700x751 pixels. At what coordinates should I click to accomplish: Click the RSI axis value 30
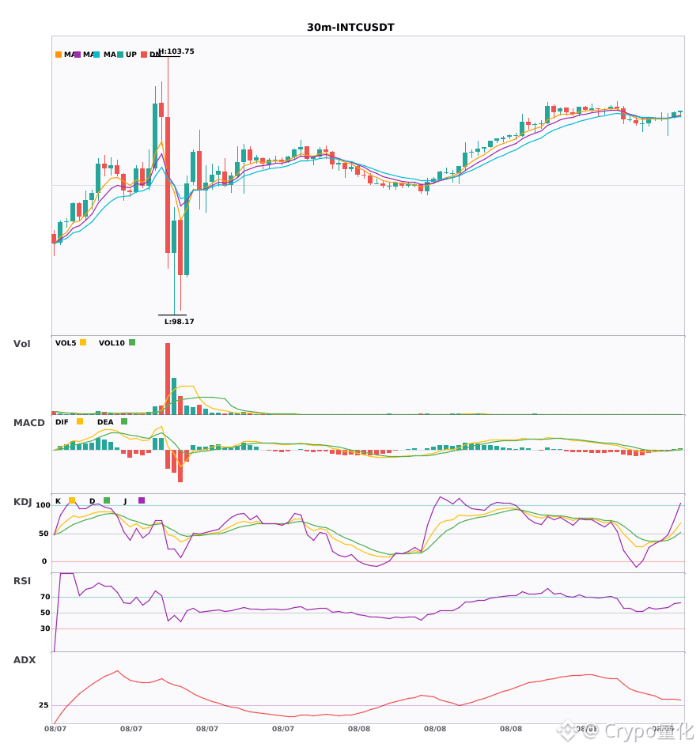click(45, 628)
